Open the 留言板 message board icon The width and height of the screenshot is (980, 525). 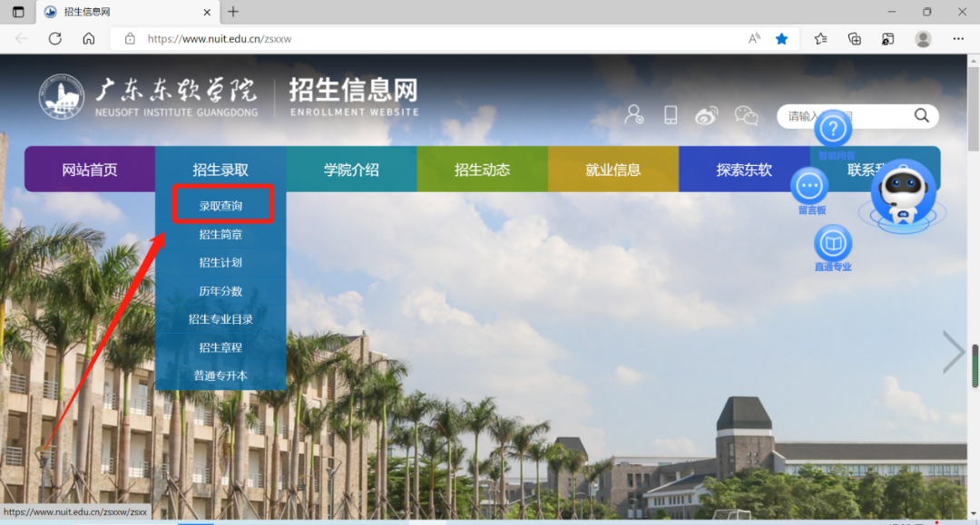tap(808, 188)
